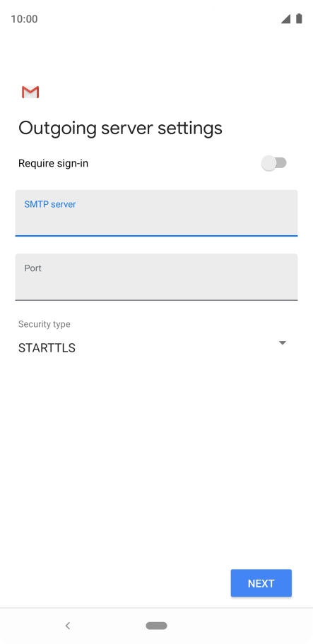Tap the 10:00 clock in status bar
Image resolution: width=313 pixels, height=644 pixels.
tap(24, 19)
